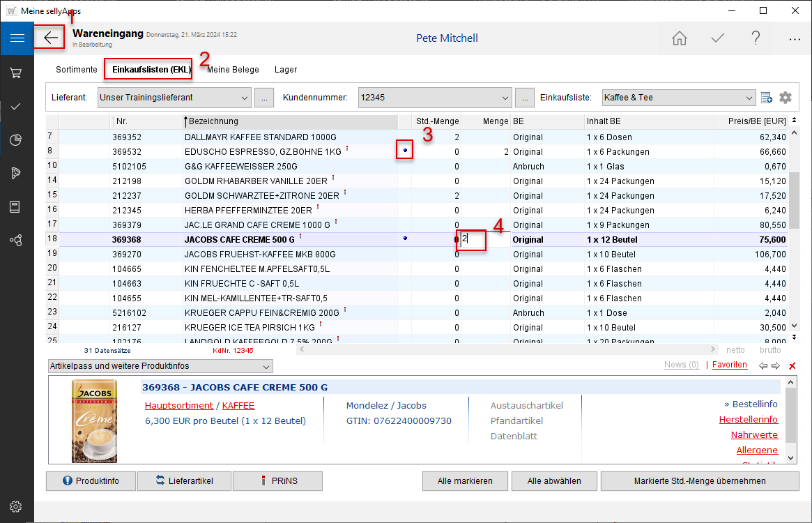Screen dimensions: 812x523
Task: Open the purchase list gear settings
Action: 786,98
